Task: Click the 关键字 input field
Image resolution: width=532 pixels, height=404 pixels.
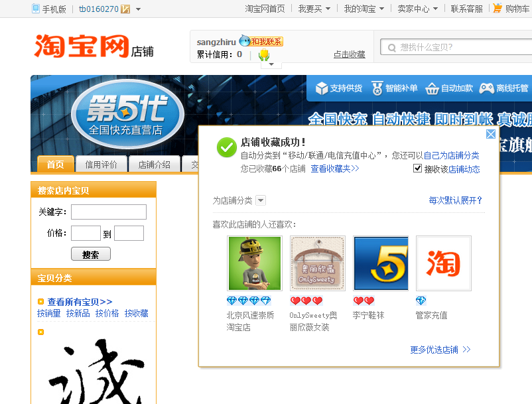Action: pos(109,212)
